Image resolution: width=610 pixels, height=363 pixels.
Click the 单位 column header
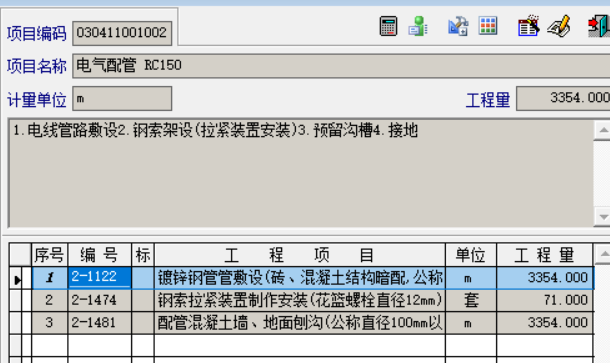471,255
